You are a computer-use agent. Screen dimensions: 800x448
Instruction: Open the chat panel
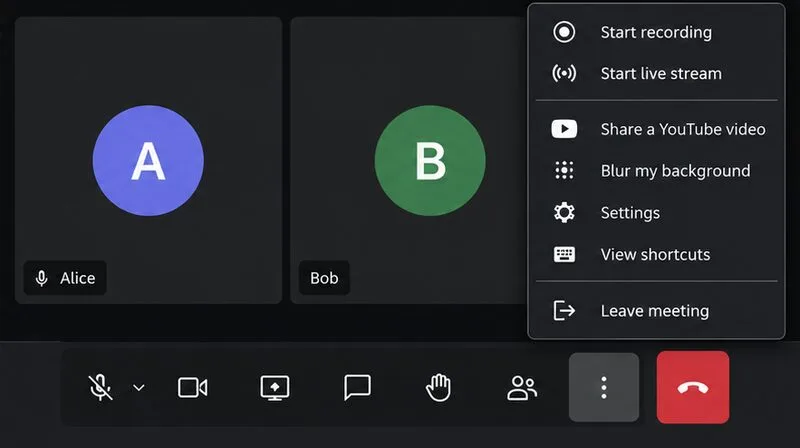(357, 388)
